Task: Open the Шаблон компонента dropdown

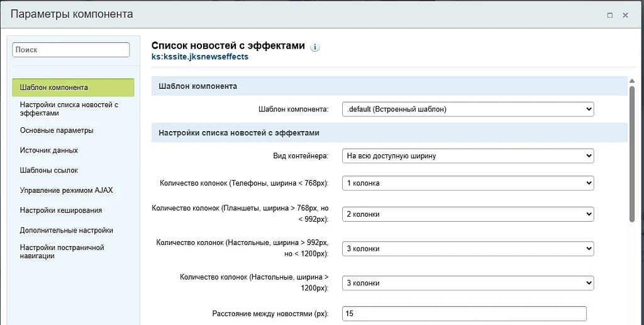Action: (468, 110)
